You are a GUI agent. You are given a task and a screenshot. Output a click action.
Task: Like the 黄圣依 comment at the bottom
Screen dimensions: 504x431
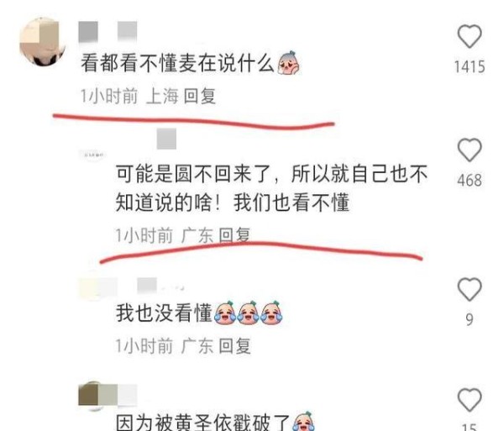470,400
